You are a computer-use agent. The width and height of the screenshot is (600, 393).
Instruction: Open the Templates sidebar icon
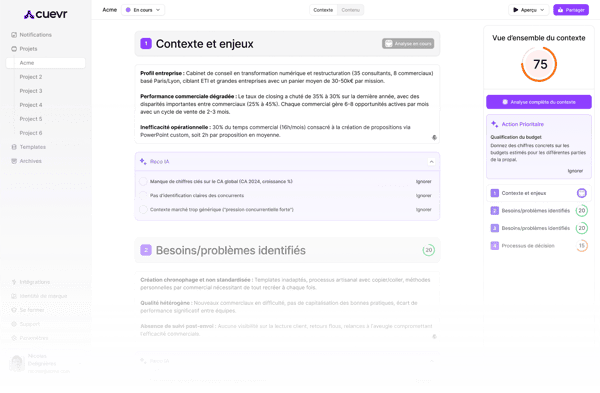(x=14, y=147)
